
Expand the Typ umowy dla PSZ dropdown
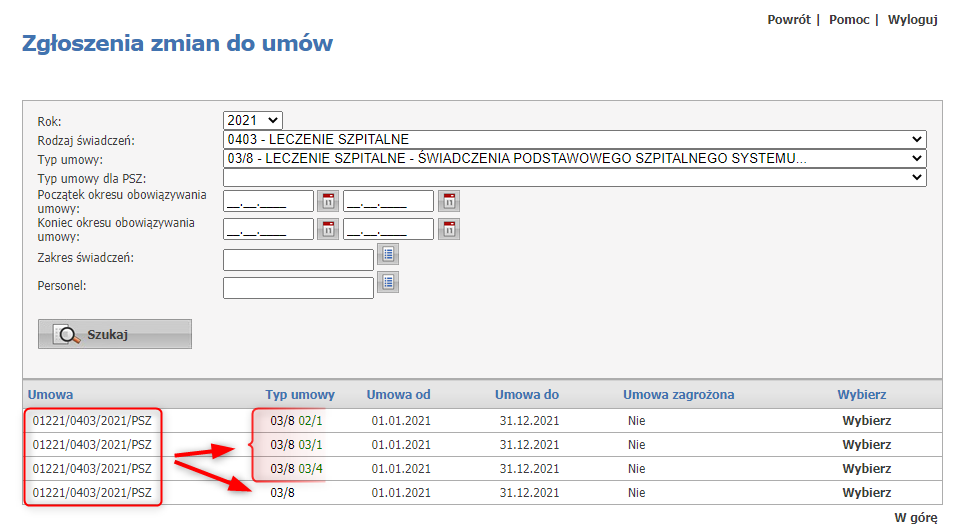point(575,177)
